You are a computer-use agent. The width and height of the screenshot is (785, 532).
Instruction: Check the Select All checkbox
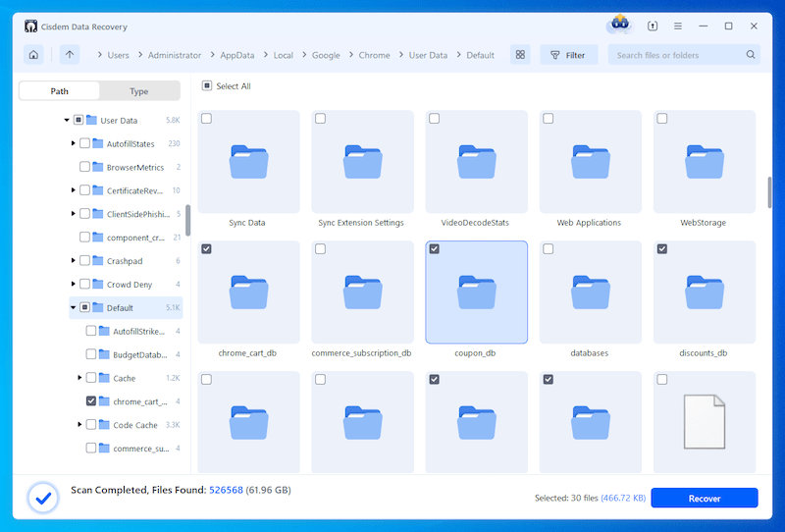pyautogui.click(x=206, y=86)
